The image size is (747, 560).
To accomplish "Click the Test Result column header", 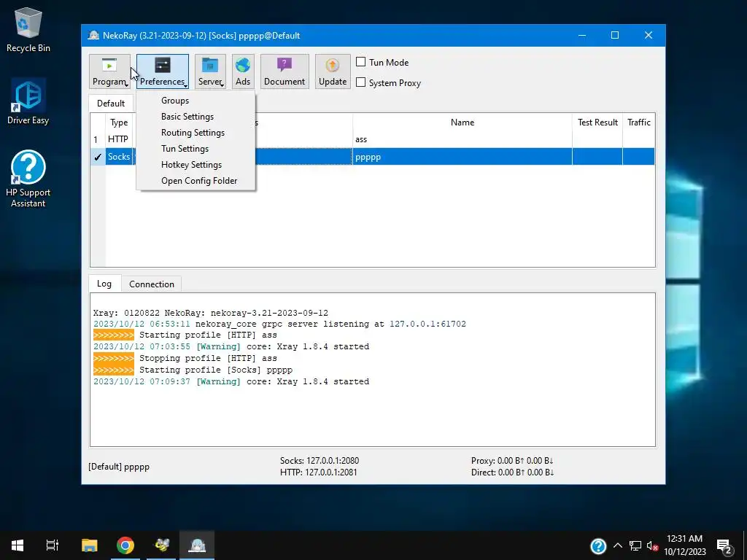I will 597,122.
